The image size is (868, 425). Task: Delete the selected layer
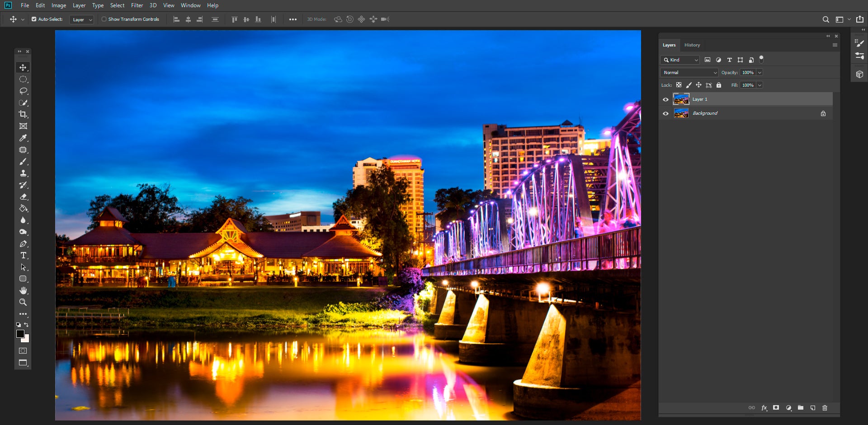[825, 408]
